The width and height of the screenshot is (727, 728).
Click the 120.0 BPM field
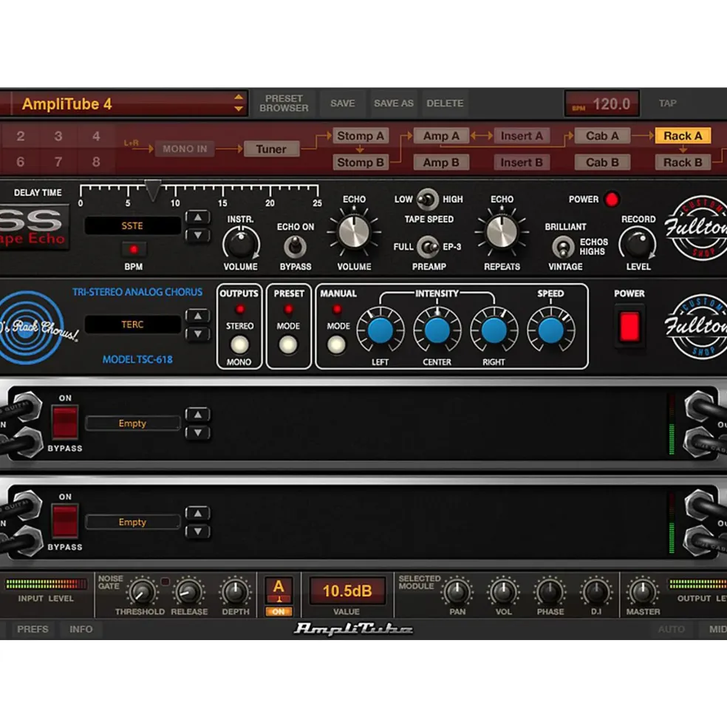tap(601, 103)
